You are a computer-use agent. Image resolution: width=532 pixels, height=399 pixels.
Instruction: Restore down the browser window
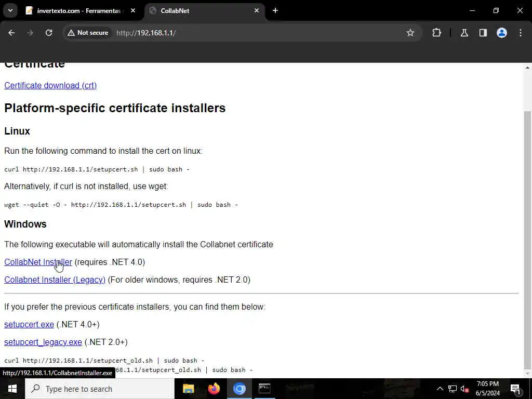[x=496, y=10]
